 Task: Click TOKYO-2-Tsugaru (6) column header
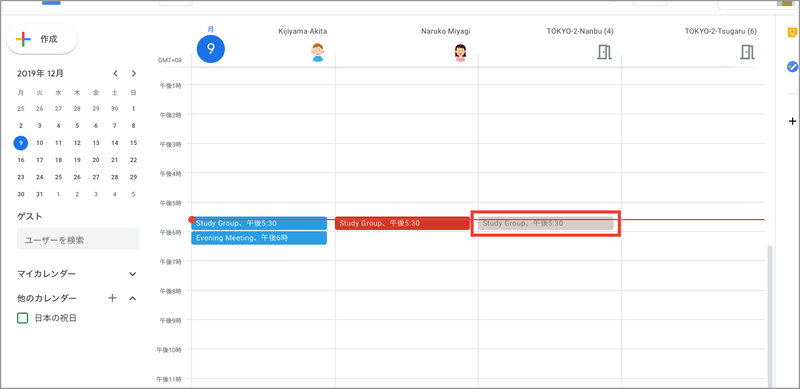click(x=721, y=31)
